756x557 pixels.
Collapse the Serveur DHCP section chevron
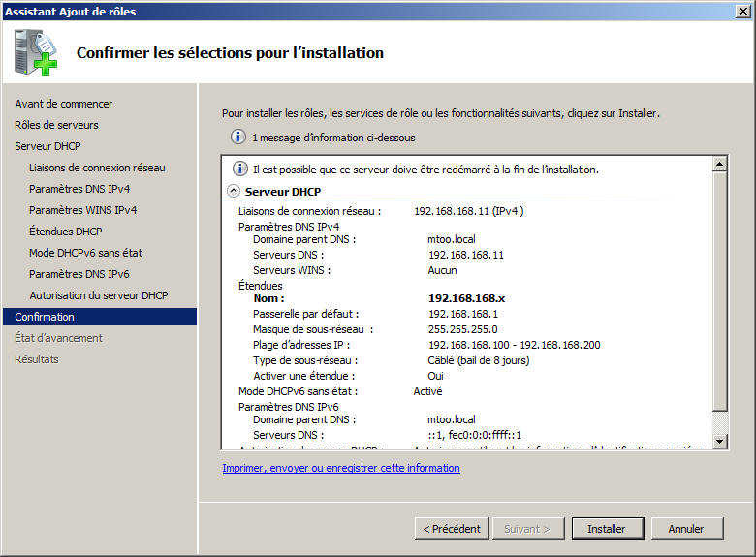(234, 191)
